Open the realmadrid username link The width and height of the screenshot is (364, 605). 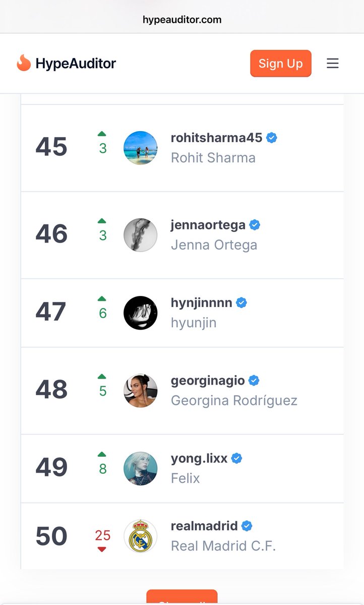tap(204, 526)
